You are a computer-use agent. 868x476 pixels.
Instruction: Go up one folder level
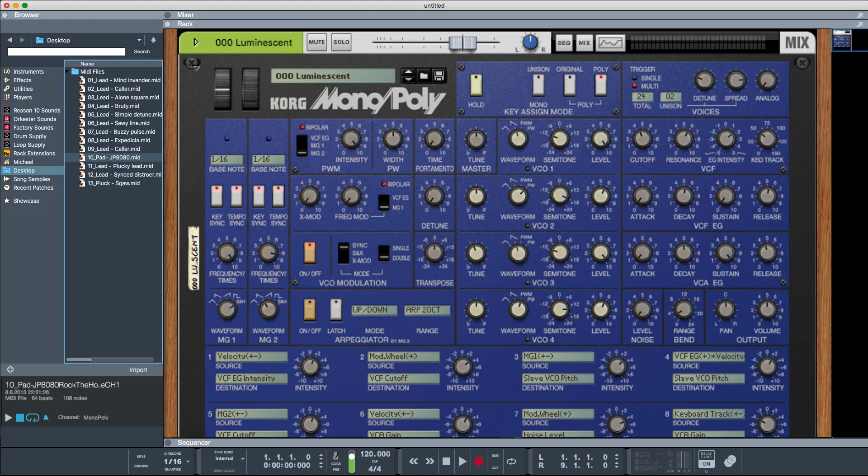tap(154, 40)
